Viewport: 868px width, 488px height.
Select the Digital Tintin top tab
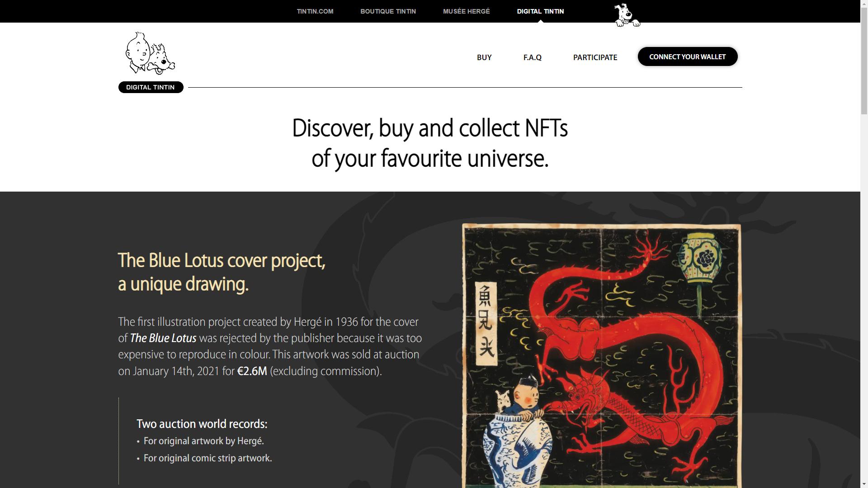540,11
